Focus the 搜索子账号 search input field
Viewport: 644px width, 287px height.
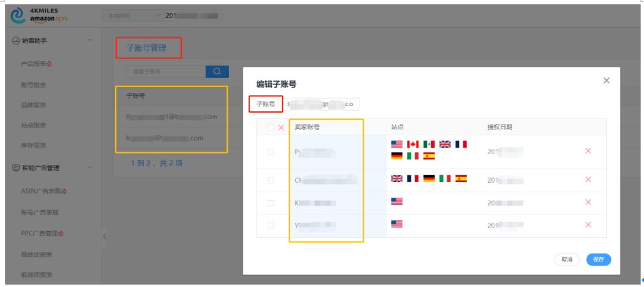tap(166, 71)
